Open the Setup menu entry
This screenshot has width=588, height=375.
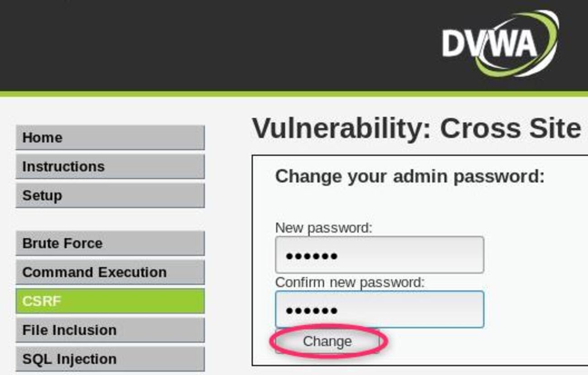point(110,195)
